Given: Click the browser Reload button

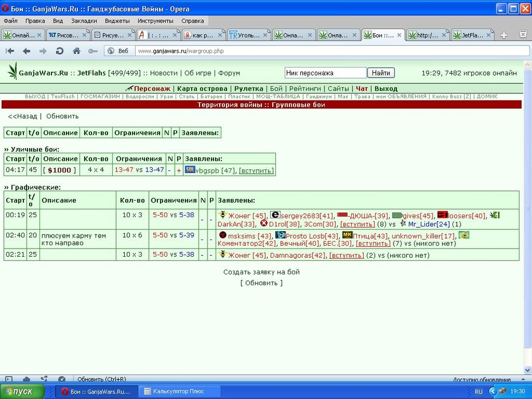Looking at the screenshot, I should click(x=59, y=51).
